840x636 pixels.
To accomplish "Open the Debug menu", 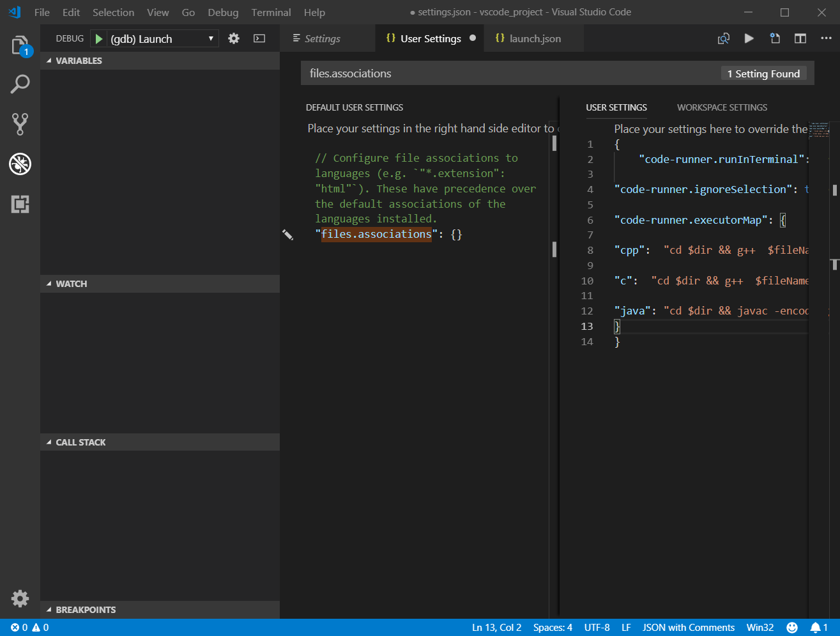I will (223, 12).
